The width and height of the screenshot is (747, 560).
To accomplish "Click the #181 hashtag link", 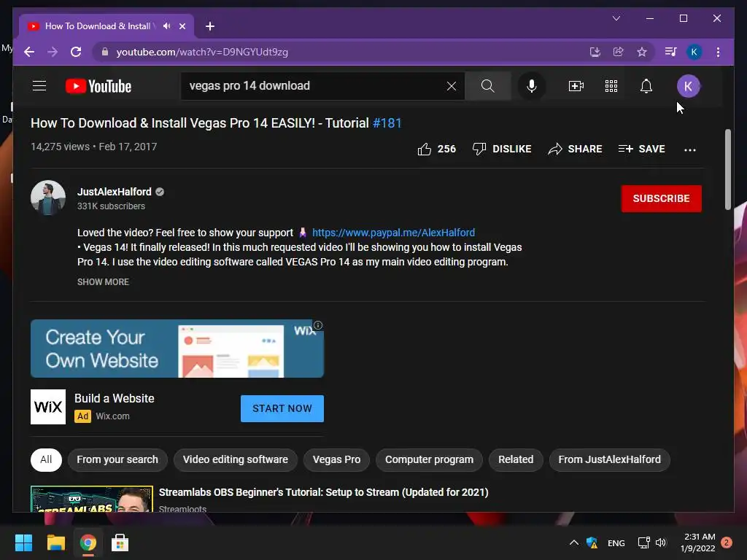I will coord(387,123).
